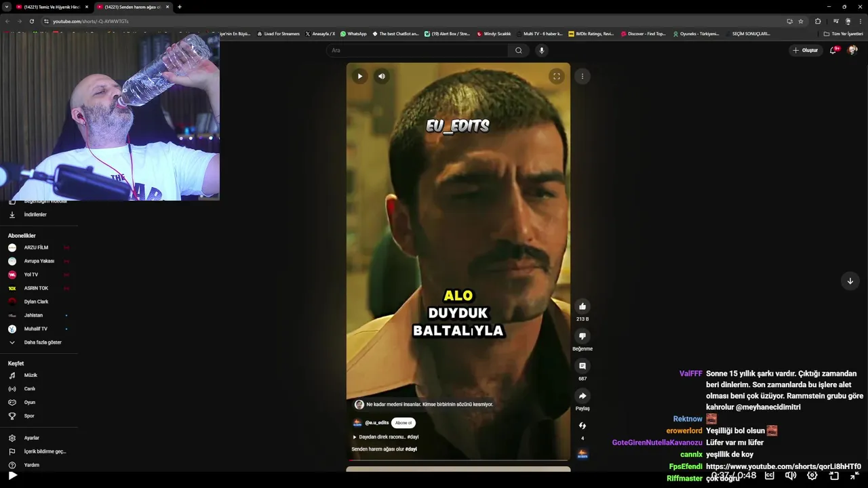The width and height of the screenshot is (868, 488).
Task: Open Yol TV subscription
Action: coord(39,274)
